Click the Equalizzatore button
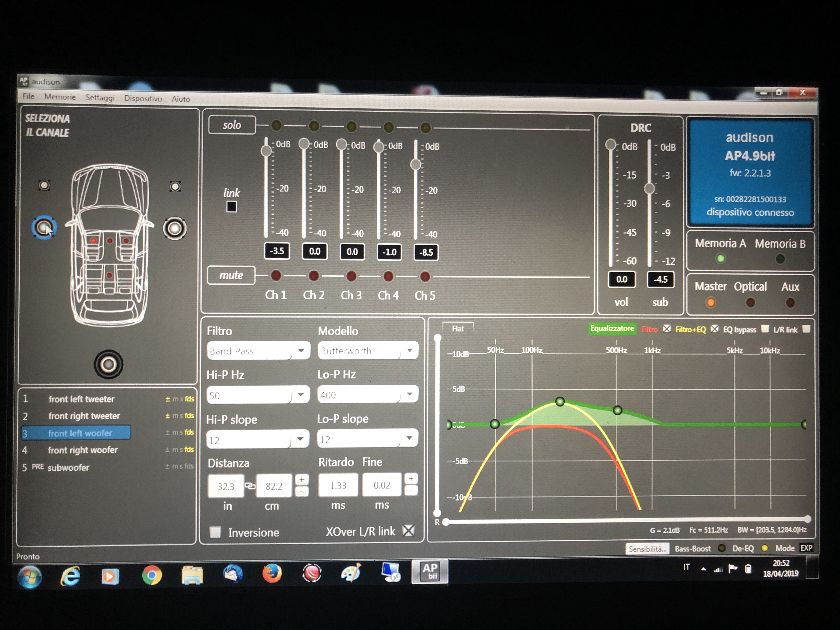840x630 pixels. [612, 329]
